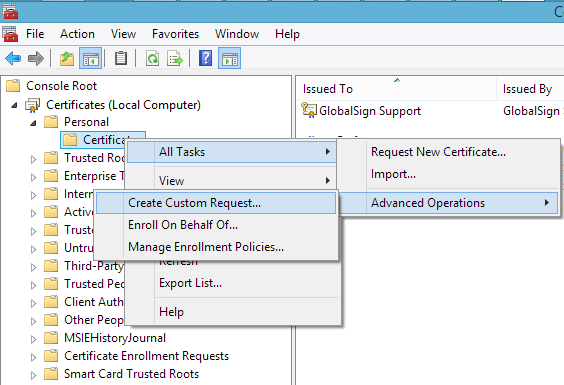Select Smart Card Trusted Roots label

[x=131, y=373]
